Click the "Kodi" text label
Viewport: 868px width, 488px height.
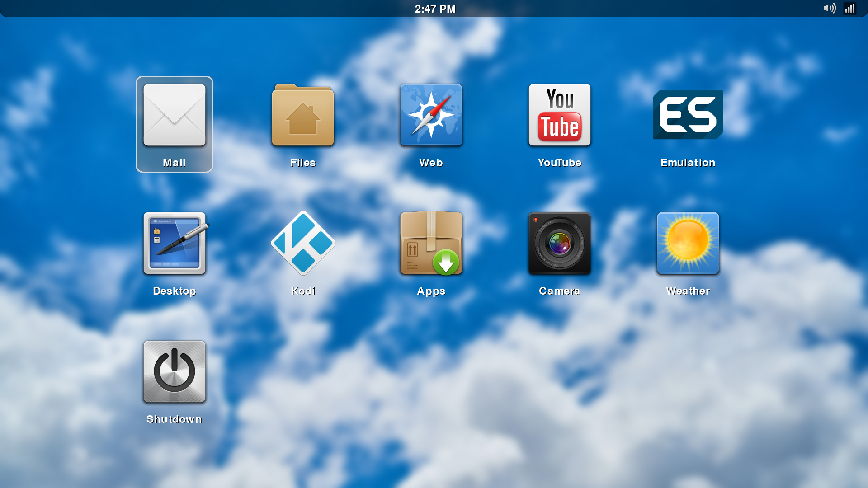click(x=303, y=291)
